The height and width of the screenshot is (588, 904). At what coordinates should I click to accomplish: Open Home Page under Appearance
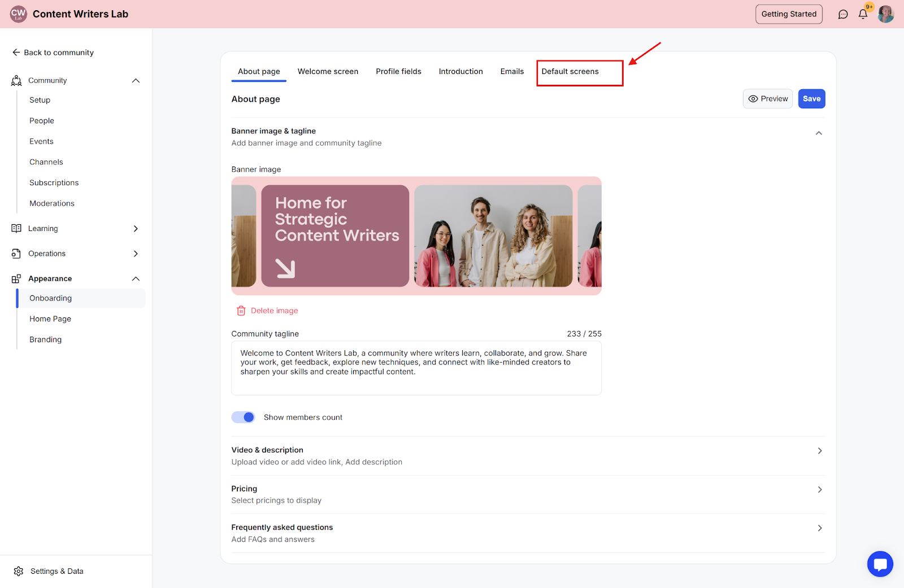(50, 319)
